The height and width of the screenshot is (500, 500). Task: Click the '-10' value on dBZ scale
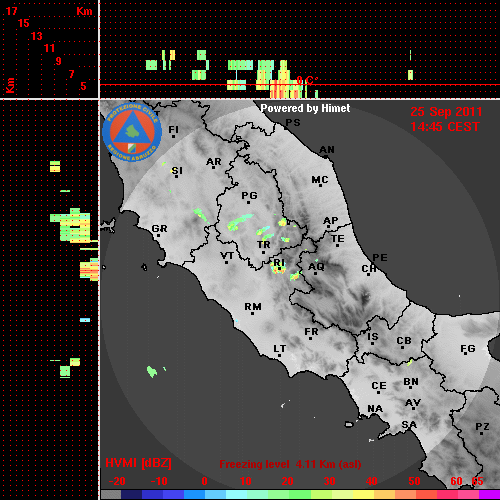pyautogui.click(x=159, y=481)
